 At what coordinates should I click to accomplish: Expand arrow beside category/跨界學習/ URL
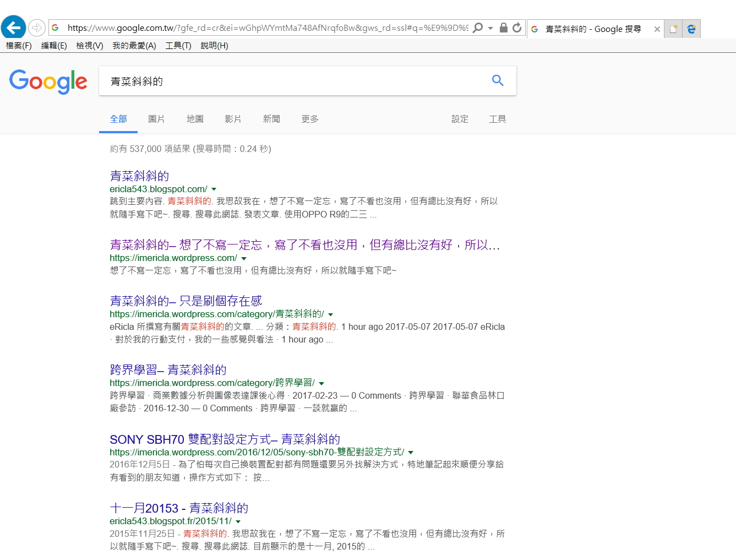pyautogui.click(x=321, y=383)
